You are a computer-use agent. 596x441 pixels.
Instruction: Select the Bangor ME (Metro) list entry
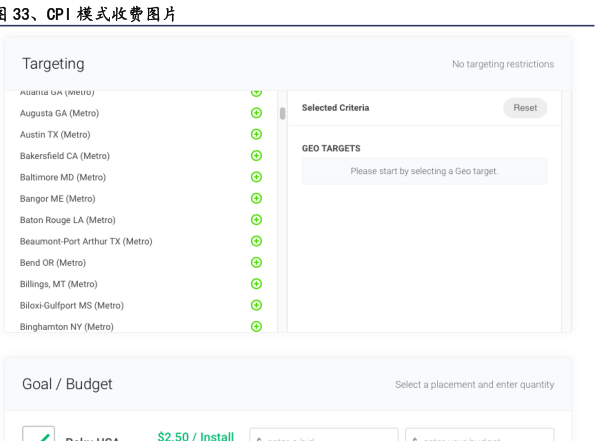tap(57, 198)
